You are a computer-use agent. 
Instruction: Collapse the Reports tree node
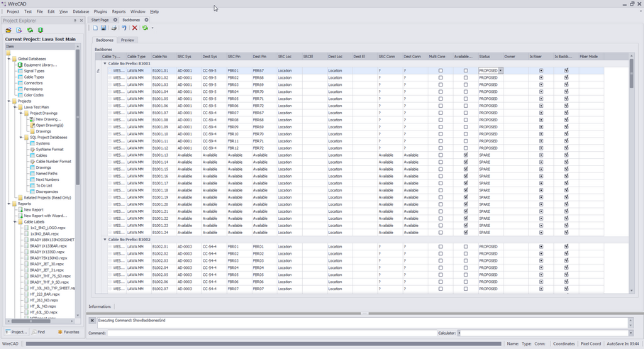(9, 204)
